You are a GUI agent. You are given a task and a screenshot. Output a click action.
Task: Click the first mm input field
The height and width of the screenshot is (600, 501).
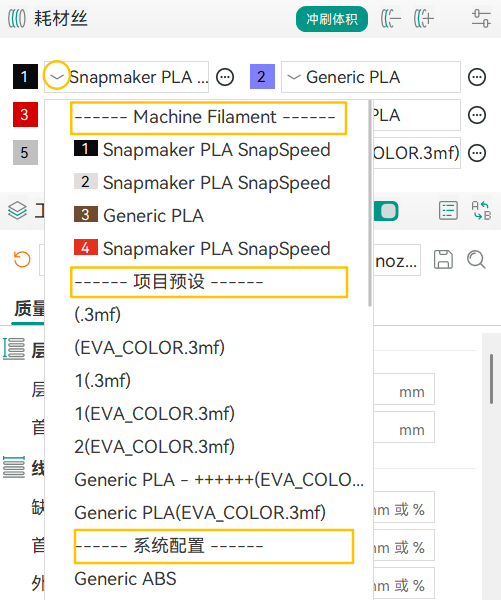click(404, 389)
